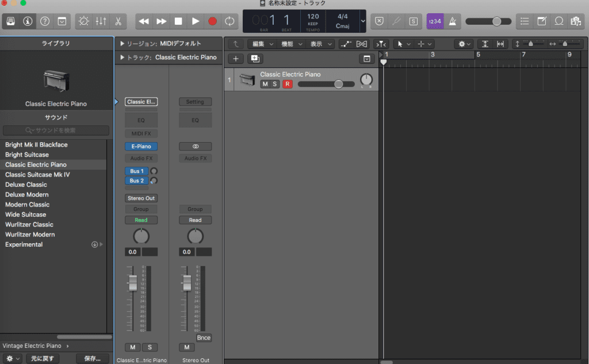Click the vertical auto zoom button
This screenshot has height=364, width=589.
click(x=485, y=44)
